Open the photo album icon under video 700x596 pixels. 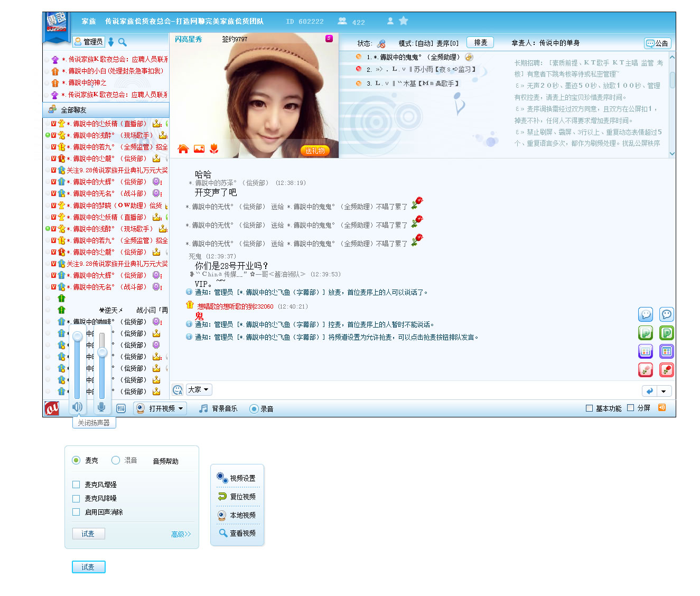[x=199, y=149]
